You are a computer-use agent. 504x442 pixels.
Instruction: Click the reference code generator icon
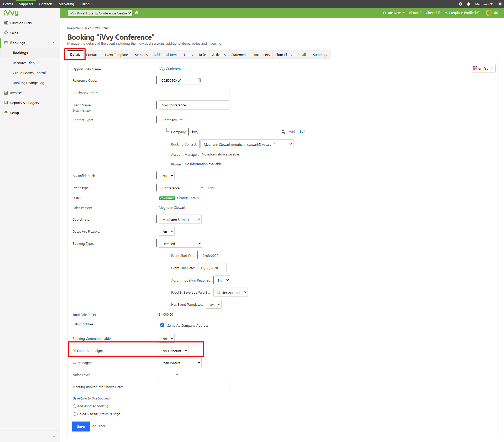click(199, 80)
